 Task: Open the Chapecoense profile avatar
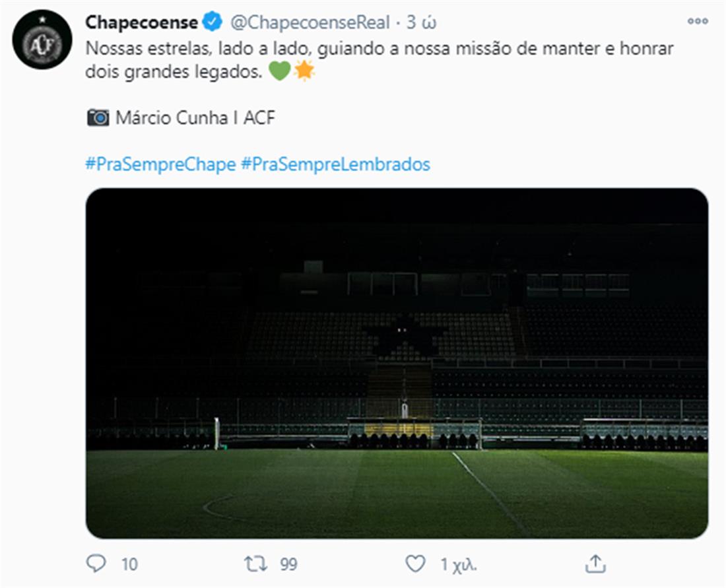point(42,40)
